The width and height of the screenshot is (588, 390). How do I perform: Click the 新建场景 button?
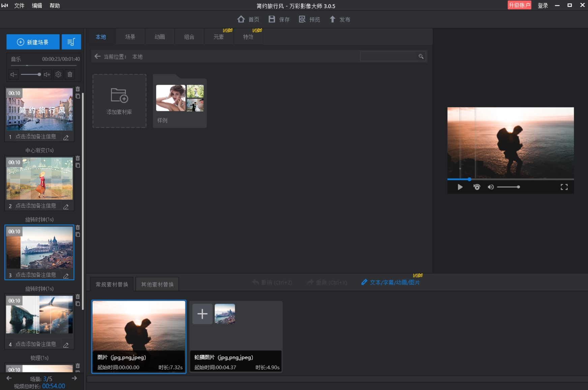33,42
